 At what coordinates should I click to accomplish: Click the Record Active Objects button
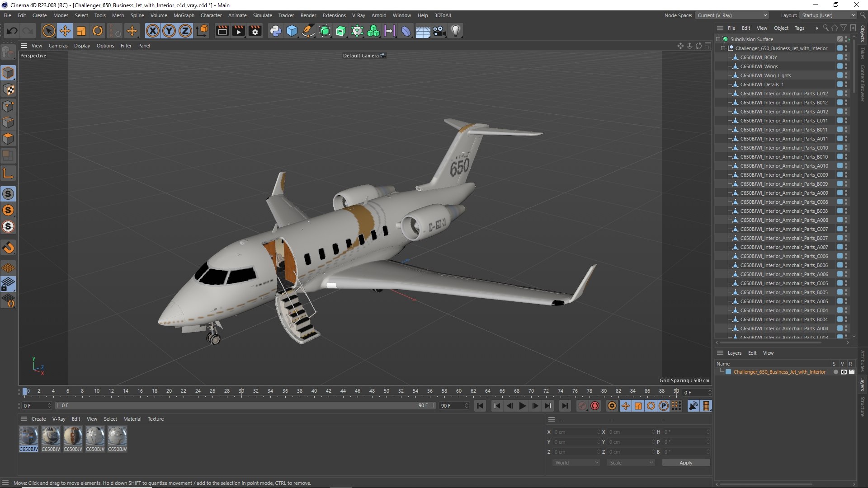(x=583, y=406)
